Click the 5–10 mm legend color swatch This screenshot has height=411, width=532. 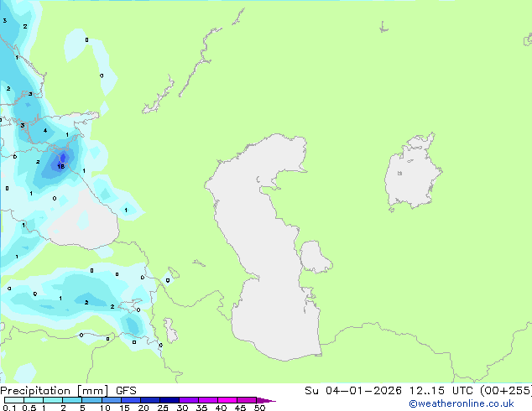(91, 400)
